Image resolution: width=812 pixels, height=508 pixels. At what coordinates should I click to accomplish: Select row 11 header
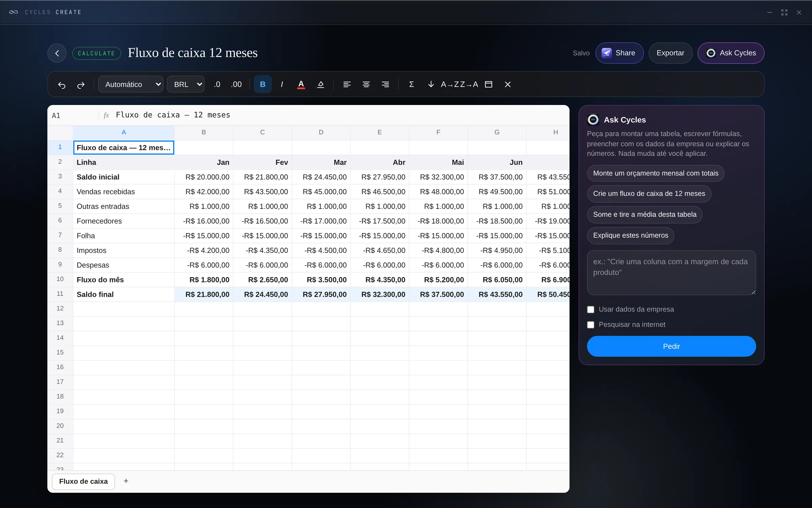coord(60,294)
